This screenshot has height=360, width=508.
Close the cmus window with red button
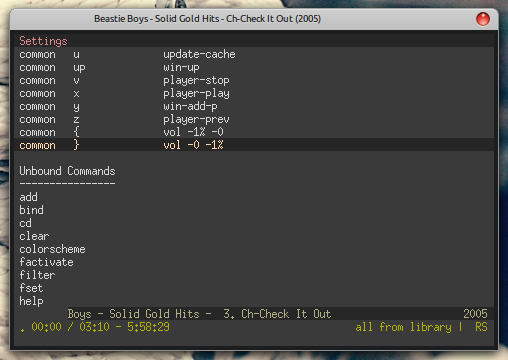(x=483, y=19)
